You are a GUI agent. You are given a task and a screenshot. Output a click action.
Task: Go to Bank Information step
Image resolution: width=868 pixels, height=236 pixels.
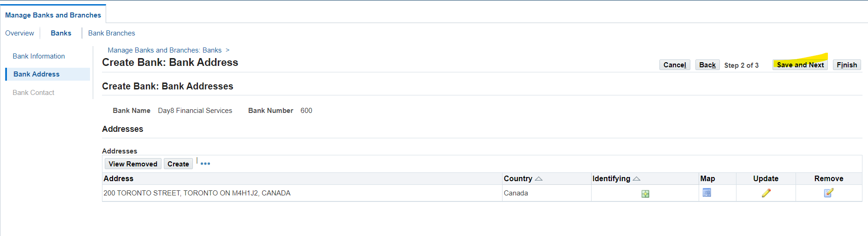coord(39,56)
